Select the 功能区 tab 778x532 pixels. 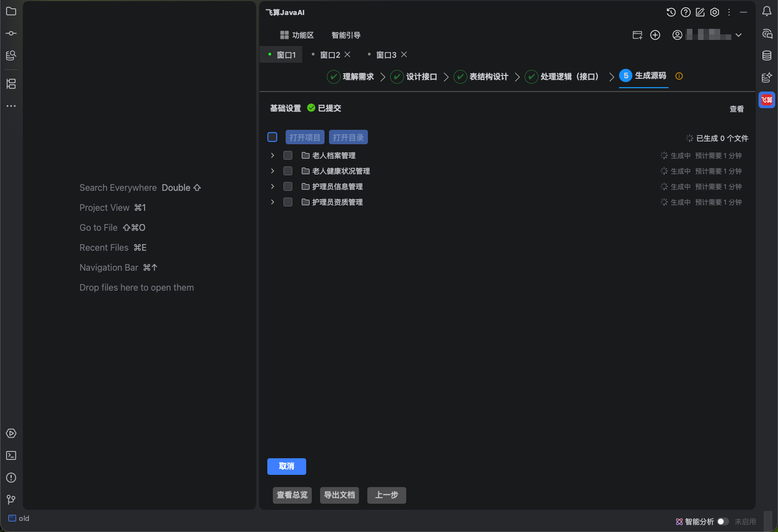[x=297, y=35]
